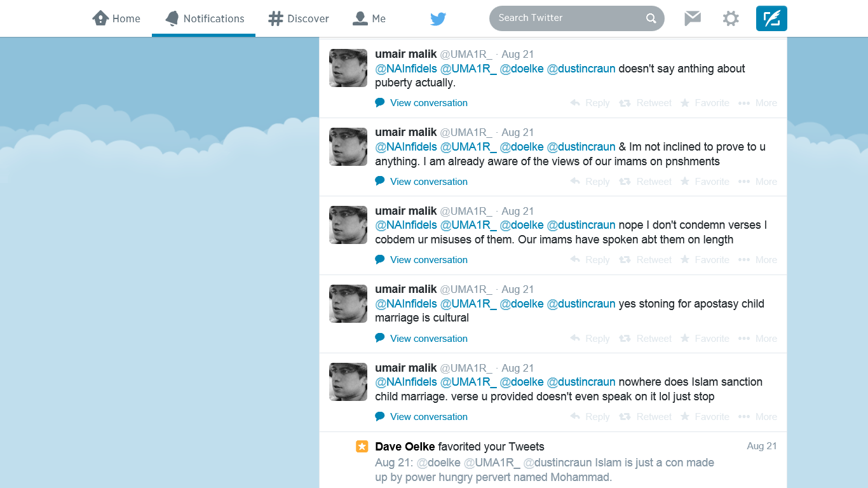The image size is (868, 488).
Task: Favorite the 'stoning for apostasy' tweet
Action: coord(705,339)
